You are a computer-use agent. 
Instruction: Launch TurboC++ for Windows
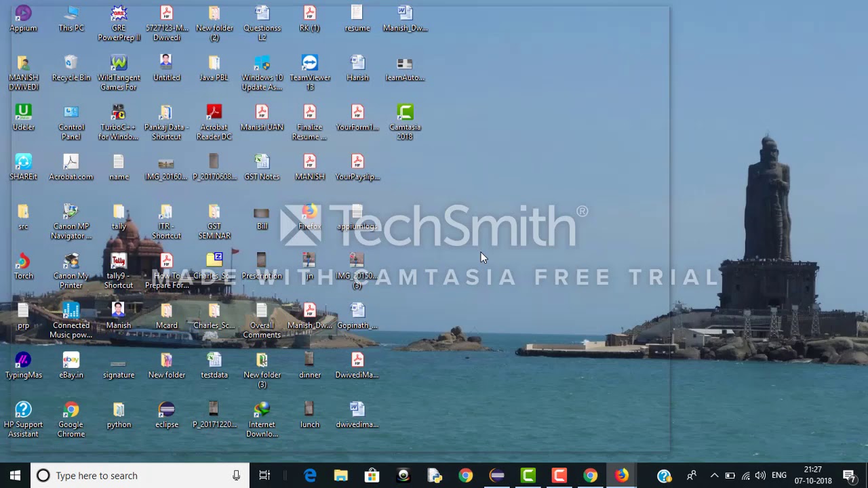(x=119, y=123)
